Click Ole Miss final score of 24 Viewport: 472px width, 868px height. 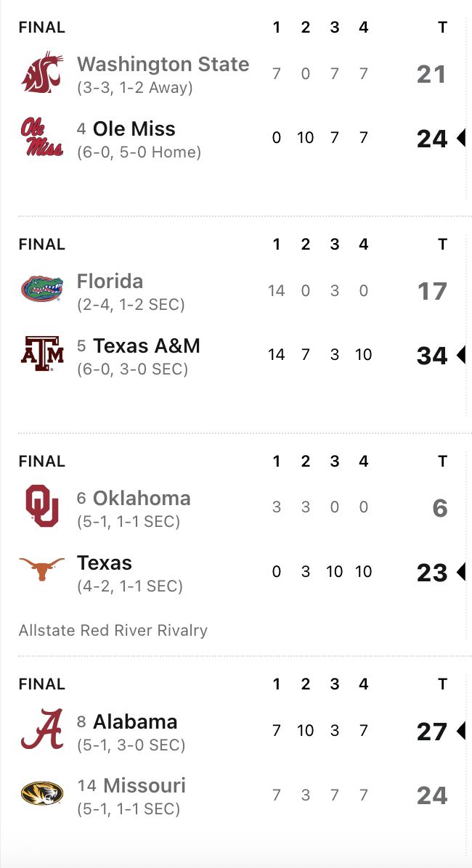point(431,138)
